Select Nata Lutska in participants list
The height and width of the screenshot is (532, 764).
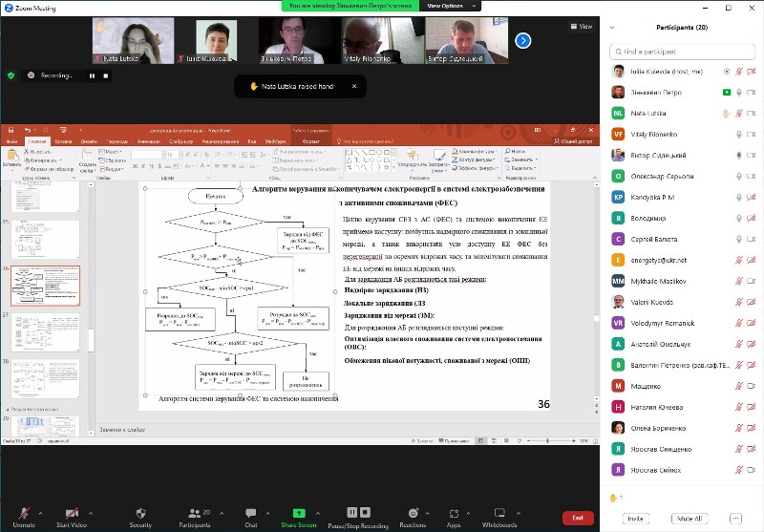pos(682,113)
